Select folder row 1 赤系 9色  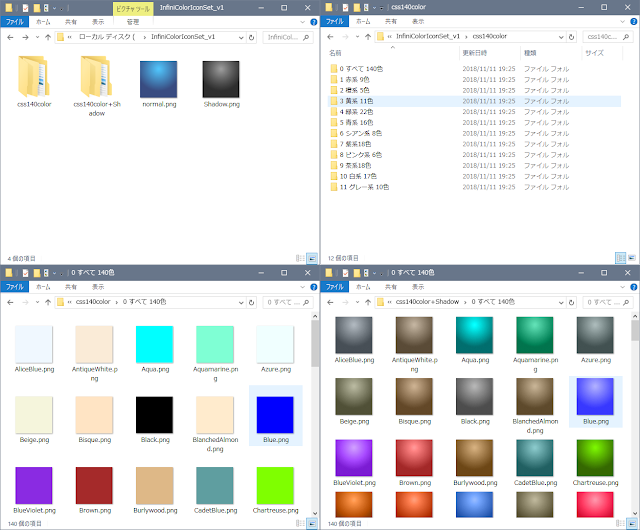pos(475,79)
